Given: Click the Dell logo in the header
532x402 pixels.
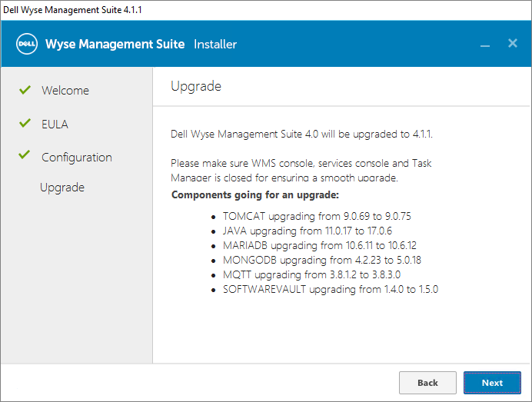Looking at the screenshot, I should (x=28, y=44).
